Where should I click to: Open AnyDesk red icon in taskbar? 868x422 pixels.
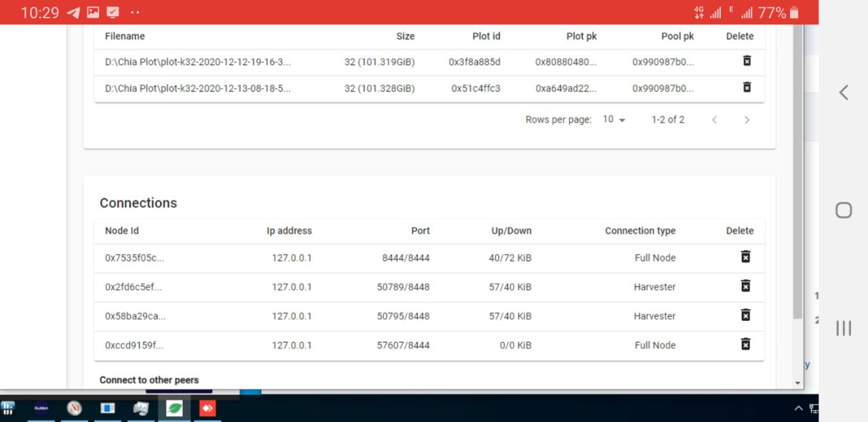pyautogui.click(x=208, y=408)
